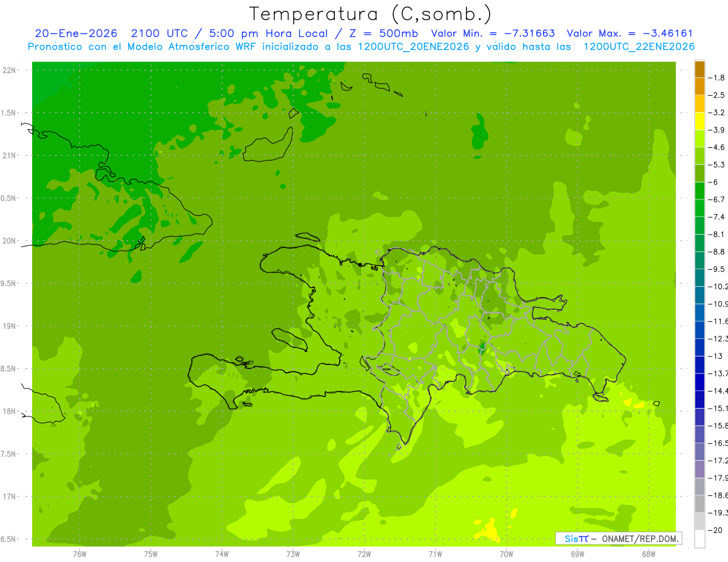
Task: Select the '-7.4' colorbar value
Action: 716,217
